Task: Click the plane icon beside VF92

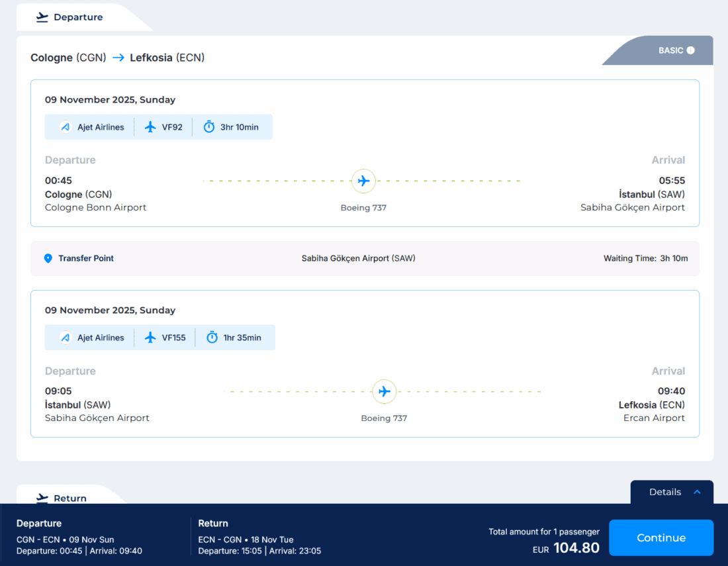Action: [x=150, y=127]
